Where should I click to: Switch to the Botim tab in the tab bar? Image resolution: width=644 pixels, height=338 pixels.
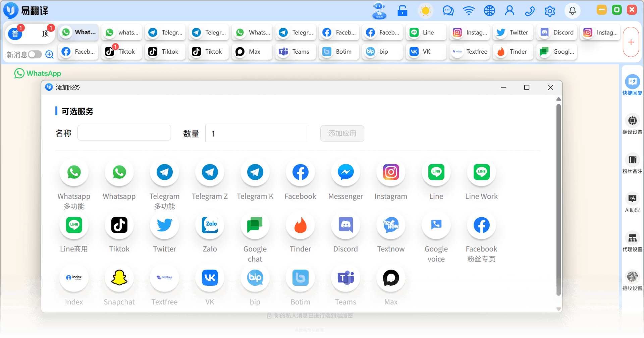tap(339, 52)
